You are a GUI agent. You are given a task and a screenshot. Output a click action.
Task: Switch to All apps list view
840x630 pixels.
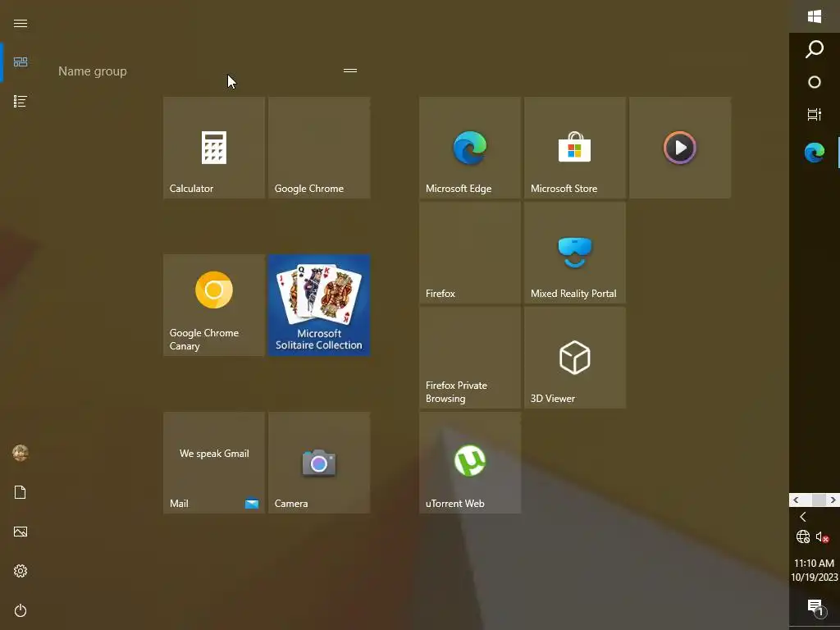coord(21,101)
